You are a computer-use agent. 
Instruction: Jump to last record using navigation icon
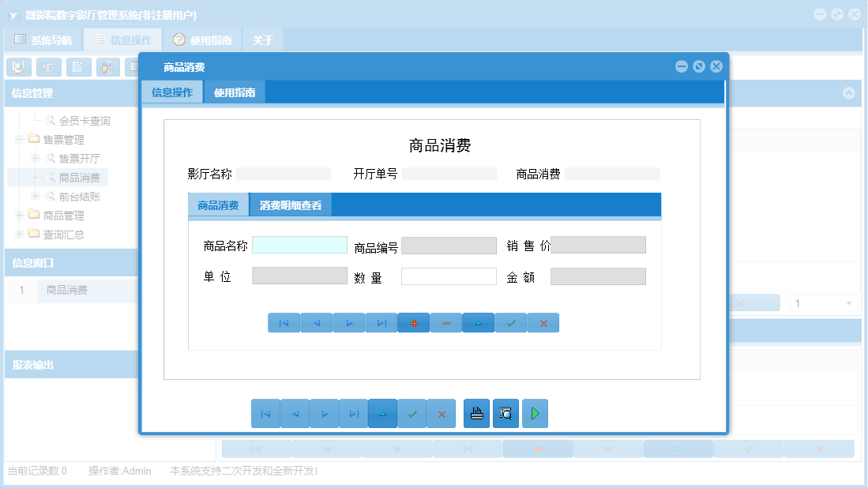(381, 322)
